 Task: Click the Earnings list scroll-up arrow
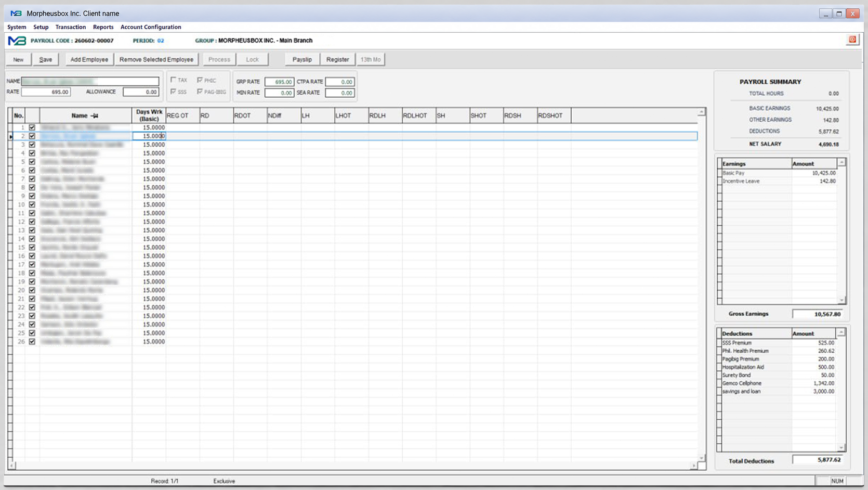[841, 163]
